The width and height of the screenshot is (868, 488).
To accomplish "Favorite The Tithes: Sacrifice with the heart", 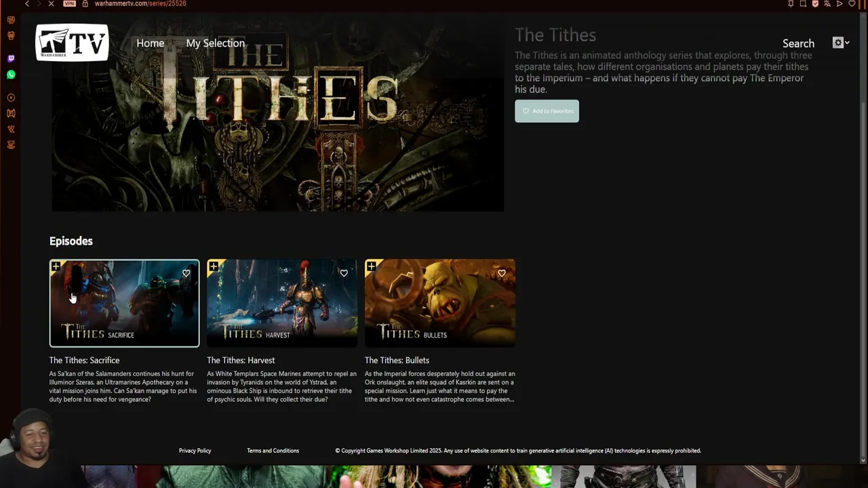I will [186, 273].
